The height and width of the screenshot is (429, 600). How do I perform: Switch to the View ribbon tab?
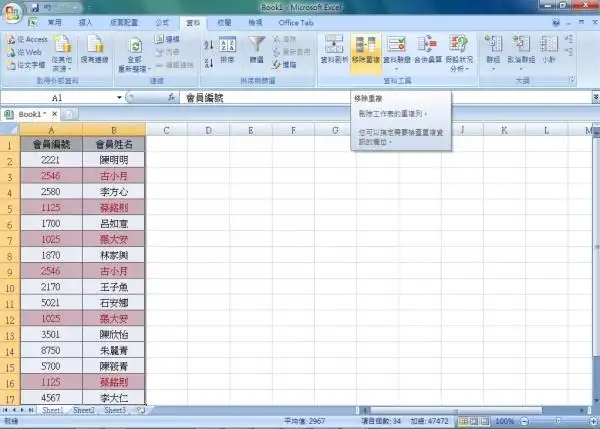tap(255, 23)
